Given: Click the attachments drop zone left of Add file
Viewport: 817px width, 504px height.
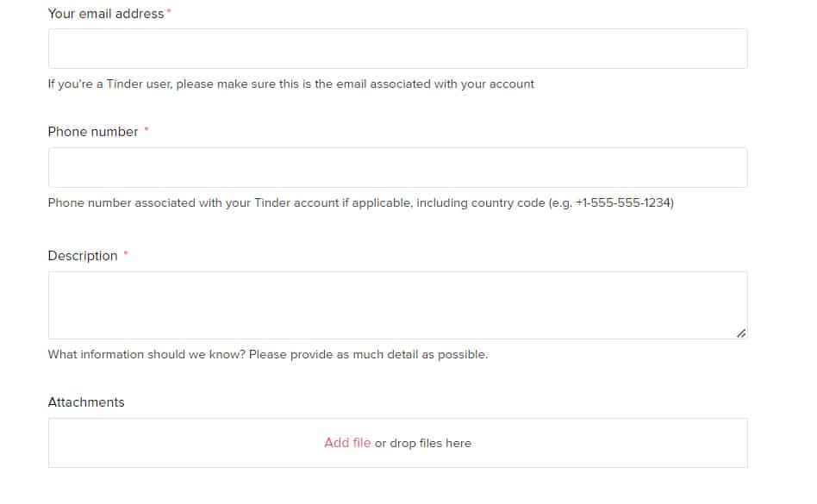Looking at the screenshot, I should tap(172, 443).
